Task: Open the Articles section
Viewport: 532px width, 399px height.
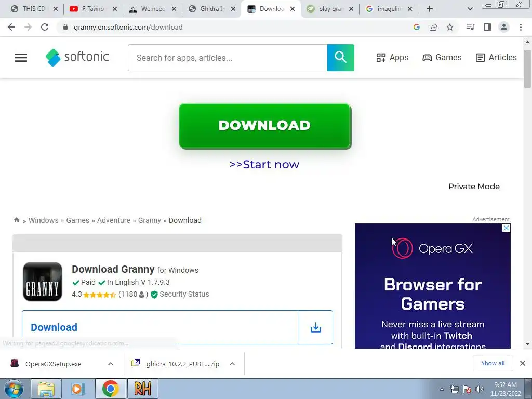Action: pyautogui.click(x=496, y=57)
